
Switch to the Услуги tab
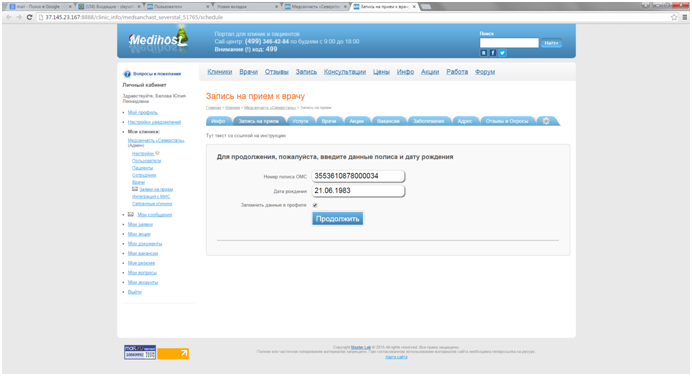pyautogui.click(x=300, y=121)
